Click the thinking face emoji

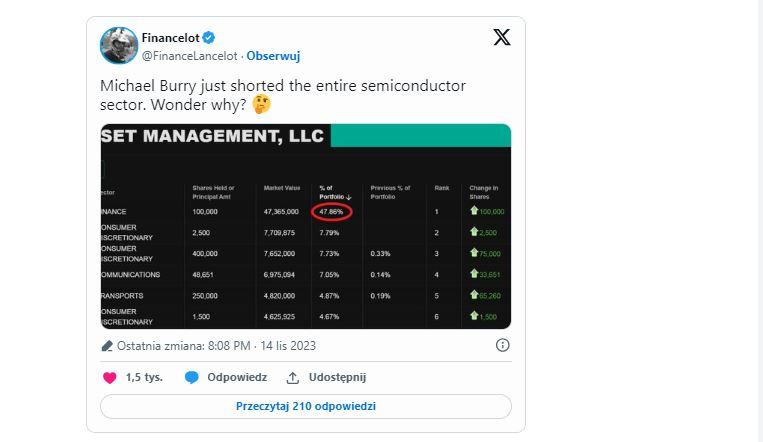[x=261, y=104]
